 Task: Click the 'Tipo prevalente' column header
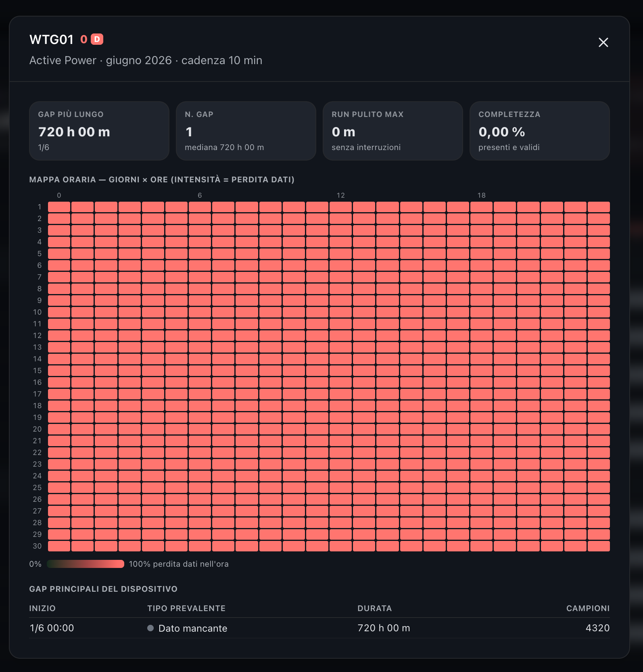186,608
